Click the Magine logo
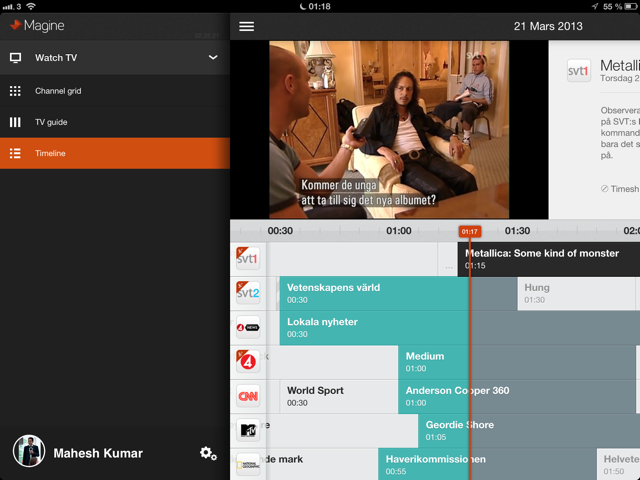The height and width of the screenshot is (480, 640). pyautogui.click(x=37, y=25)
